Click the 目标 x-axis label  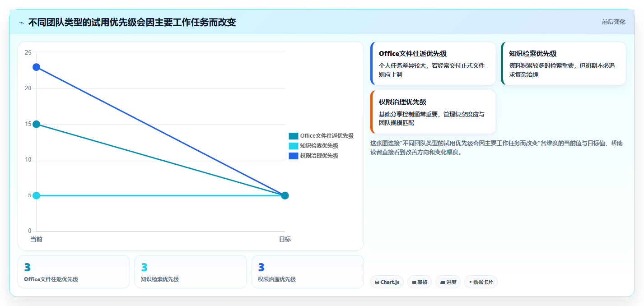(x=285, y=239)
